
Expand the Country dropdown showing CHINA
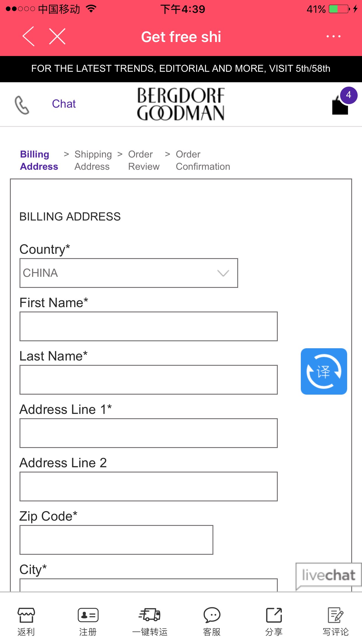129,273
